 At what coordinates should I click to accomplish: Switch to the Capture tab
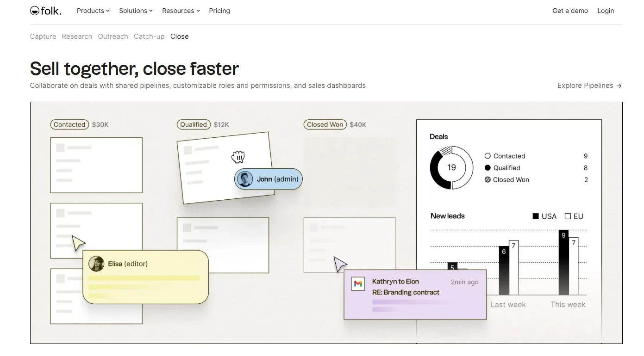pyautogui.click(x=43, y=37)
